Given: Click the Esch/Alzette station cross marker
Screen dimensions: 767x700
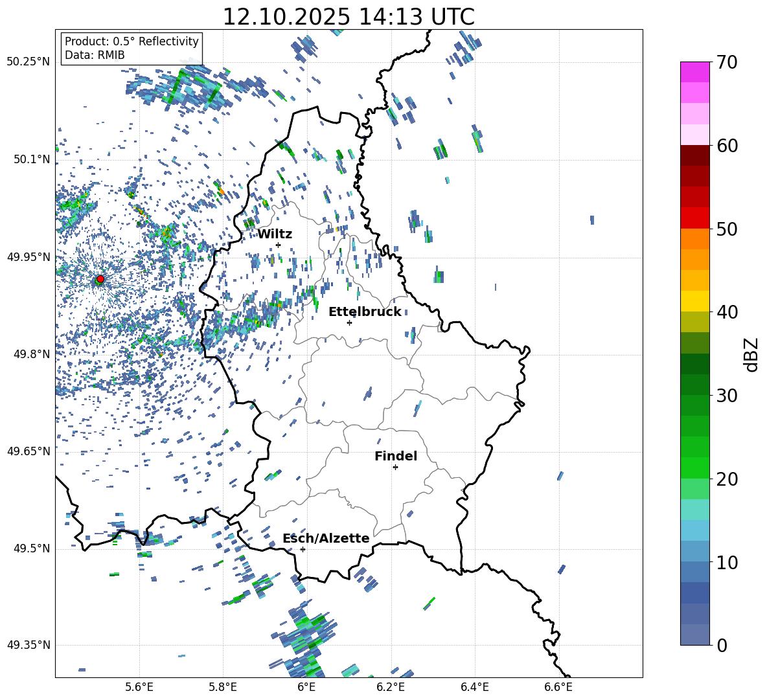Looking at the screenshot, I should pyautogui.click(x=303, y=549).
